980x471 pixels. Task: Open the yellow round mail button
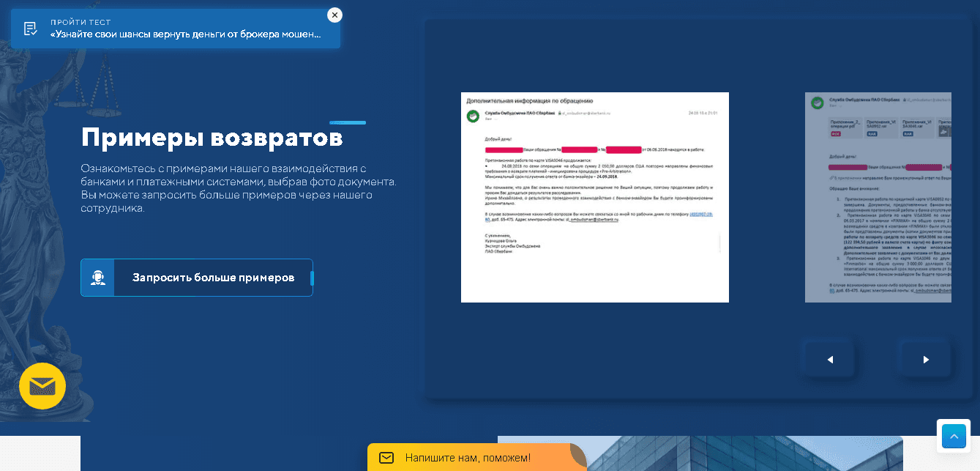coord(42,386)
